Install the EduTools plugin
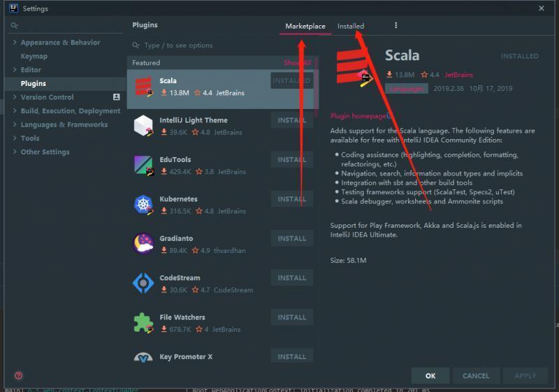This screenshot has height=392, width=559. pyautogui.click(x=291, y=159)
